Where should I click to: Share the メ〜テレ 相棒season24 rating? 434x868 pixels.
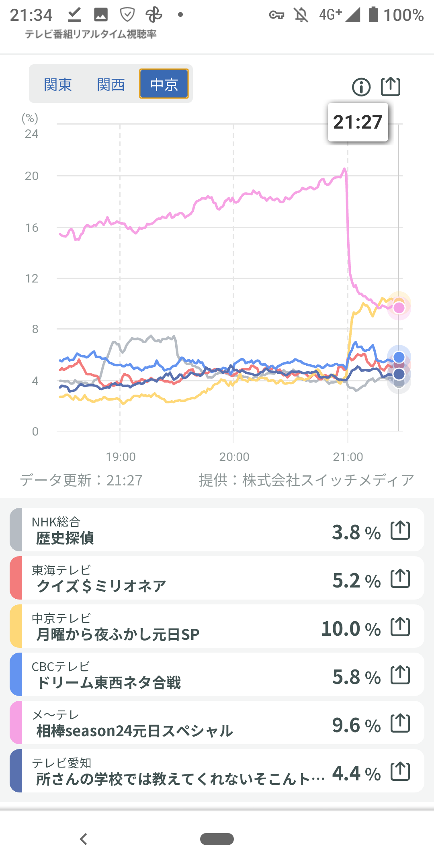coord(400,723)
